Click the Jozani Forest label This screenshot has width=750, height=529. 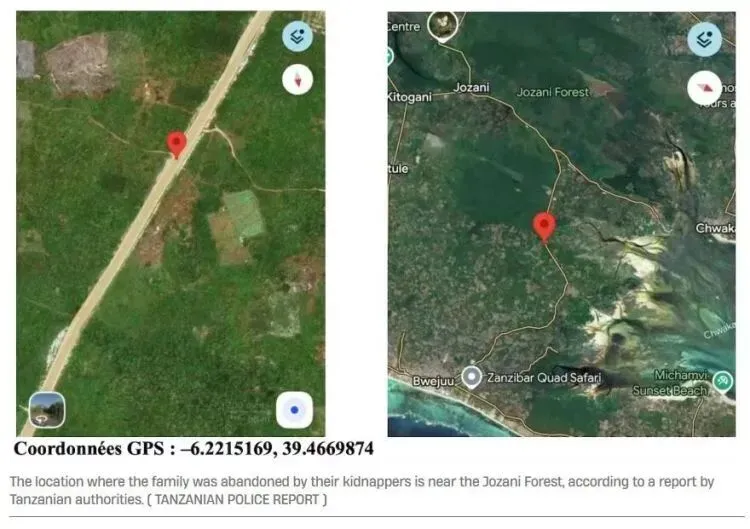[552, 92]
